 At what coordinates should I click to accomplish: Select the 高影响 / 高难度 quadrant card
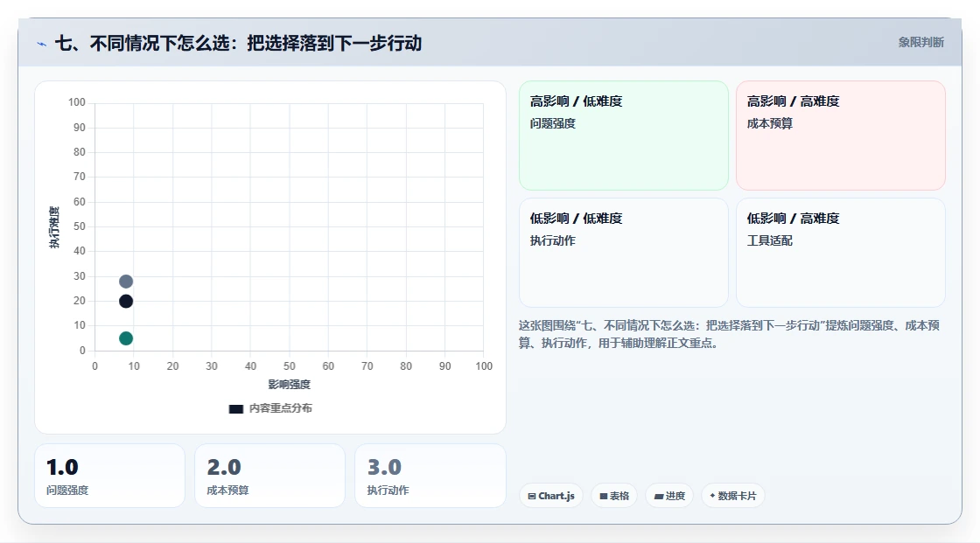(x=840, y=135)
